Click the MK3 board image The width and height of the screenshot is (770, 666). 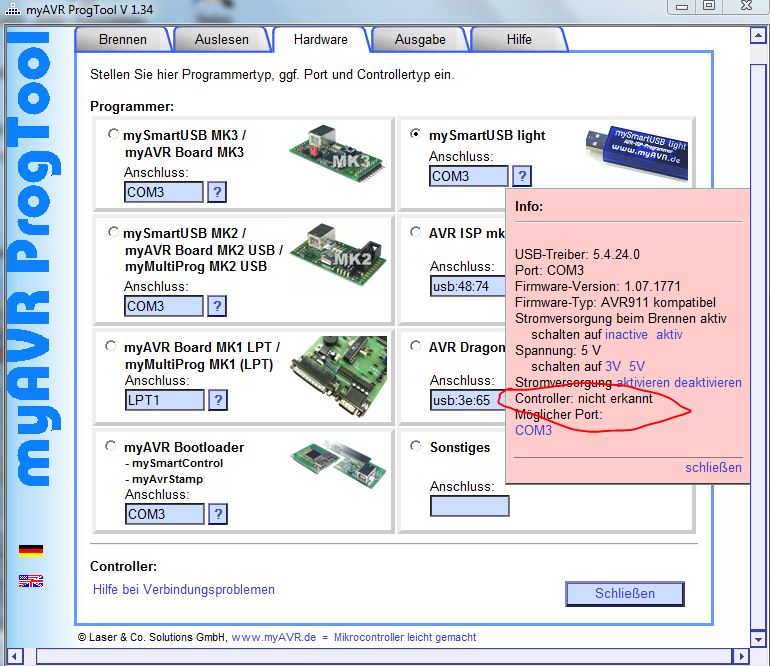point(337,154)
